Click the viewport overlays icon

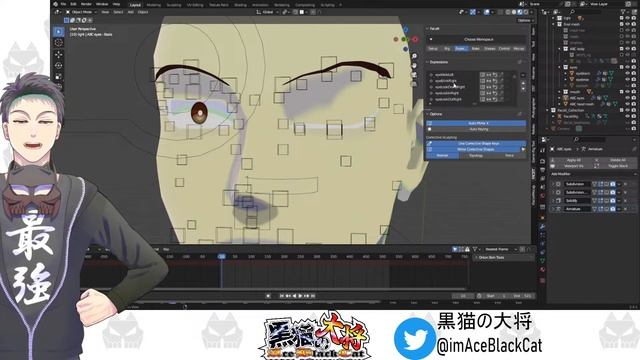click(487, 12)
